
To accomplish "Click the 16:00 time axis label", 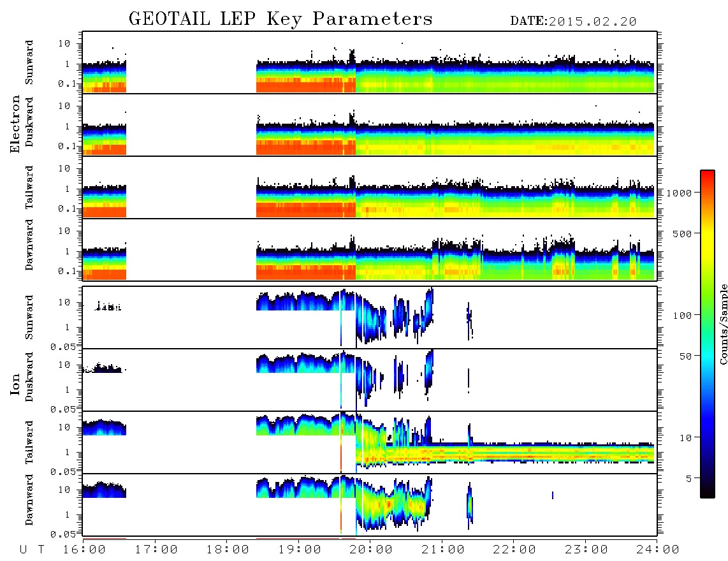I will (x=84, y=550).
